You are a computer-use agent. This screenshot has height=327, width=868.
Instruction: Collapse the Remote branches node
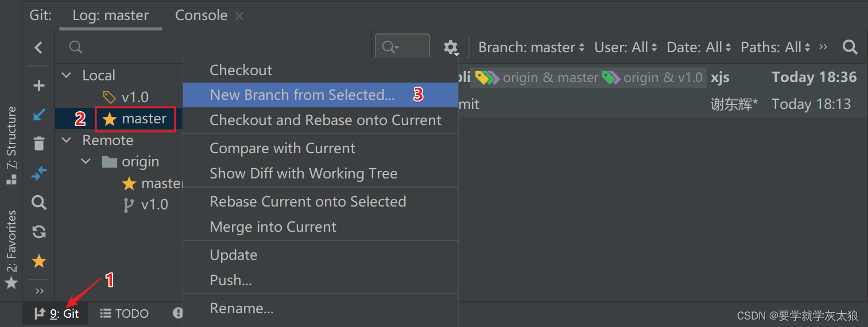click(67, 140)
